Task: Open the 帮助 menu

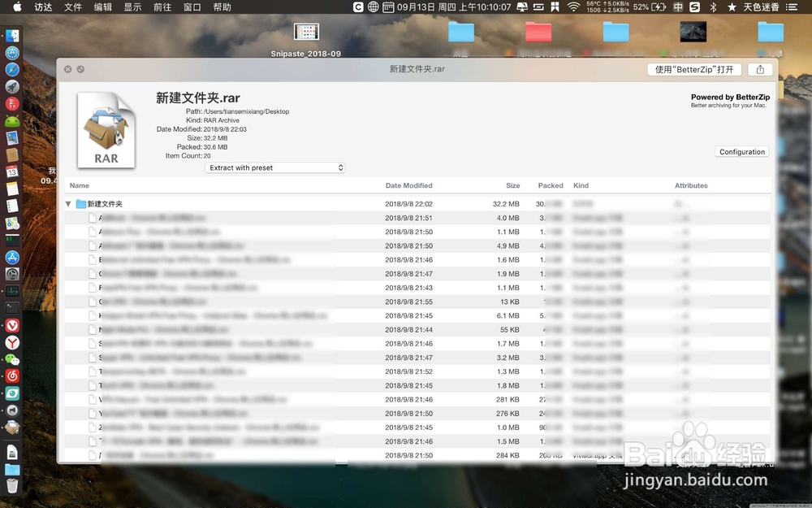Action: click(x=222, y=7)
